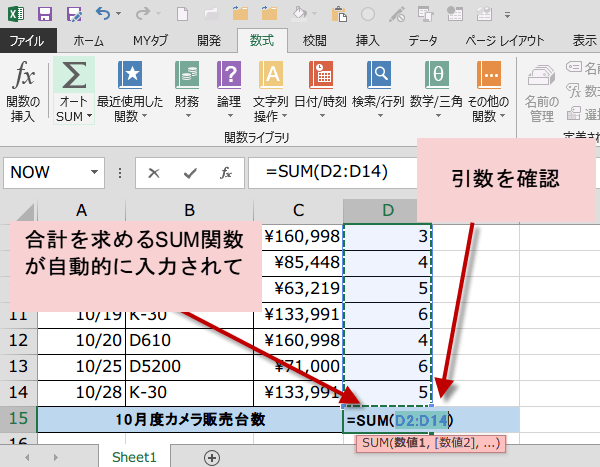Image resolution: width=600 pixels, height=467 pixels.
Task: Click the Save icon in quick access toolbar
Action: coord(46,14)
